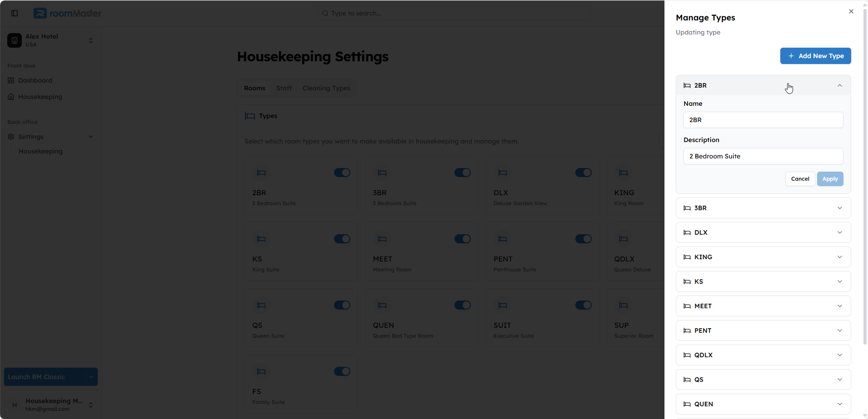Click the bed icon beside the Types heading
Screen dimensions: 868x419
250,116
